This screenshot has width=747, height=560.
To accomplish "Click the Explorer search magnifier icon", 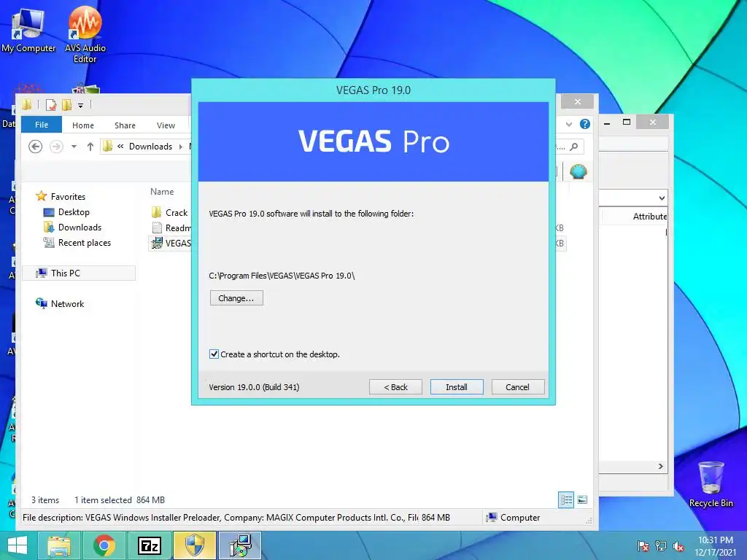I will (x=574, y=147).
